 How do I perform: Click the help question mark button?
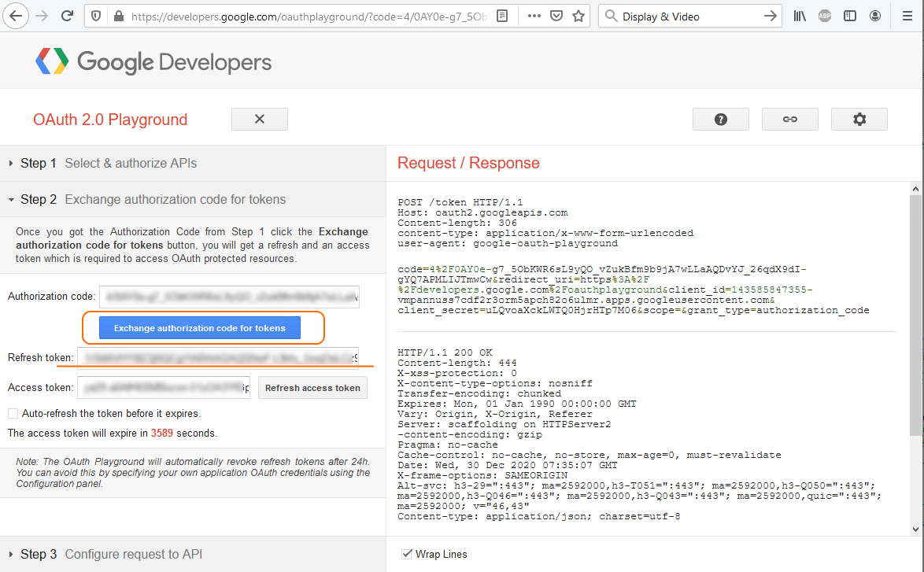pos(720,120)
